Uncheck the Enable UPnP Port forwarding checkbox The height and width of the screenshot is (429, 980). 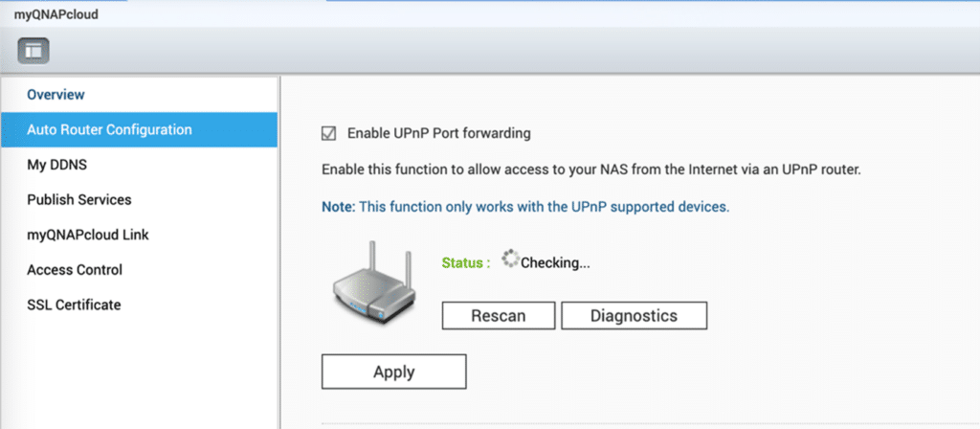click(x=328, y=133)
